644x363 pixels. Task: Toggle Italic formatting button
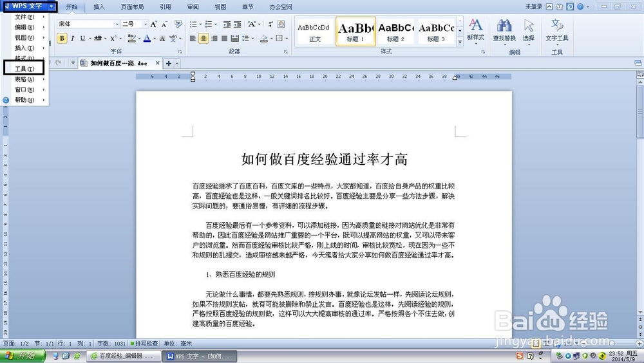72,38
